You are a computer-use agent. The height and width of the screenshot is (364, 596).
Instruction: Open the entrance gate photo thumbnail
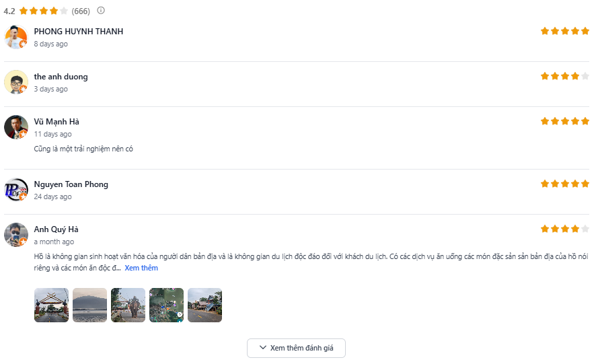pyautogui.click(x=51, y=305)
